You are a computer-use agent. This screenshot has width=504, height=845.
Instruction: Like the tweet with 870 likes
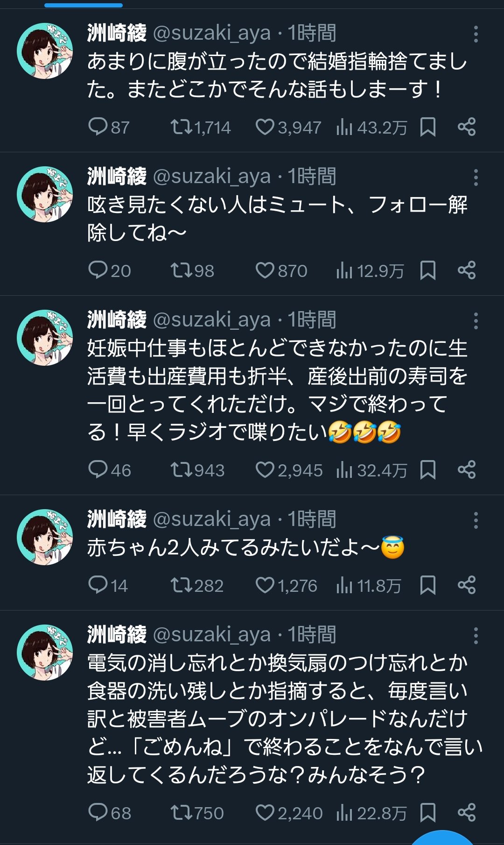coord(265,270)
